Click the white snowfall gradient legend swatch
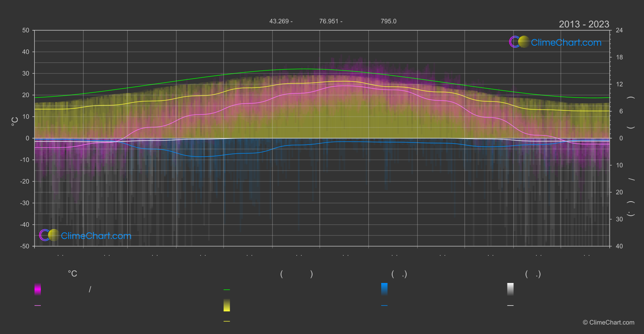The image size is (644, 334). pos(511,289)
